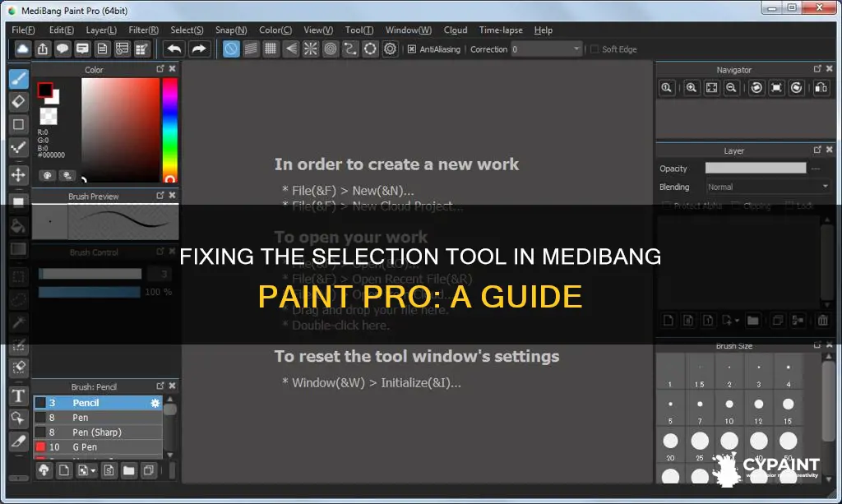842x504 pixels.
Task: Select the Dot tool below shape tool
Action: (18, 147)
